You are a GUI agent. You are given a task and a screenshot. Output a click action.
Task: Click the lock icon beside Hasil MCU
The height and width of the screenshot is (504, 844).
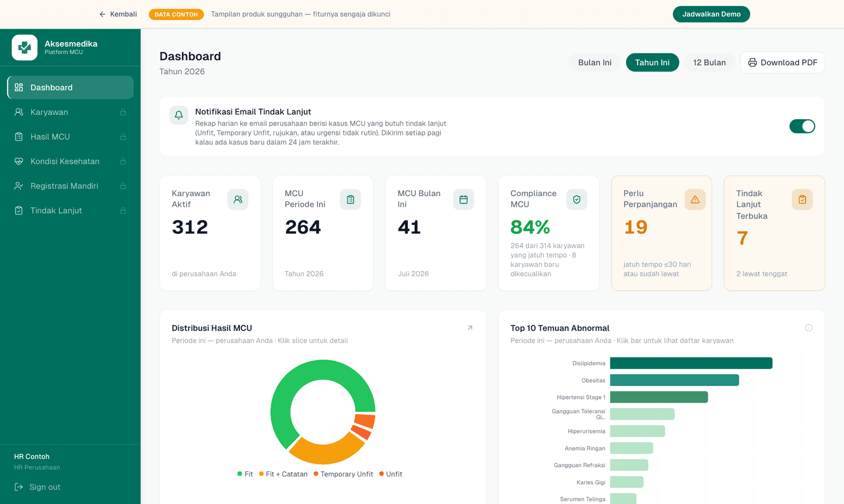[x=123, y=137]
